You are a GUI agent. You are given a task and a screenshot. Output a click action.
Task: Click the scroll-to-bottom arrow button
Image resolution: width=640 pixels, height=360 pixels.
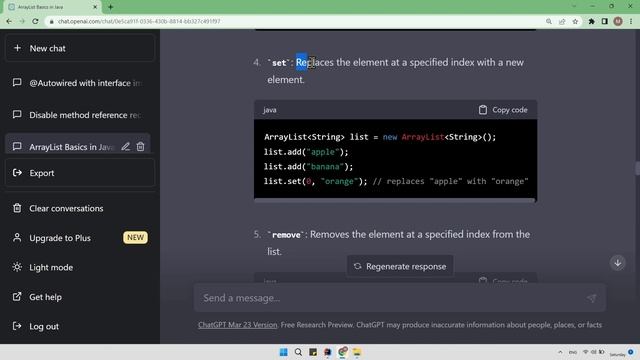(618, 263)
